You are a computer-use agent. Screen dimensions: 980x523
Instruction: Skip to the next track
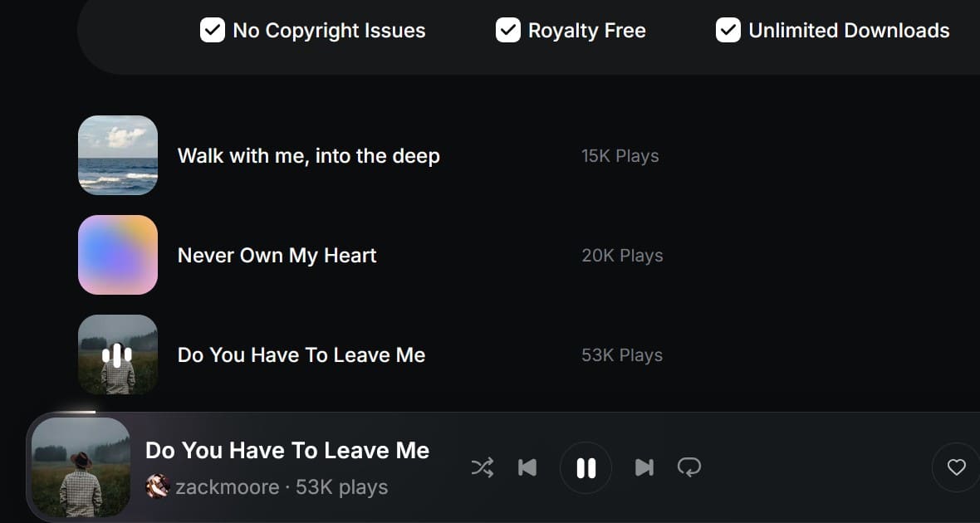pyautogui.click(x=644, y=468)
